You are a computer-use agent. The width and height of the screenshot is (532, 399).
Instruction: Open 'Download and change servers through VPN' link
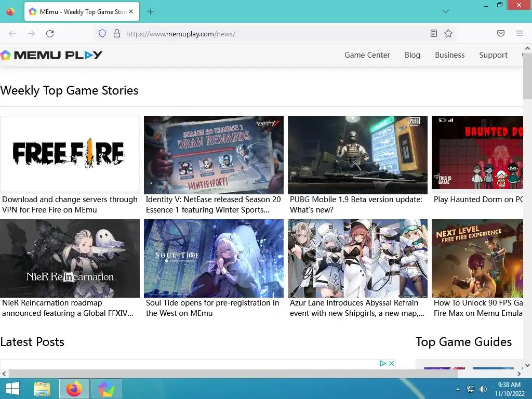pyautogui.click(x=70, y=205)
